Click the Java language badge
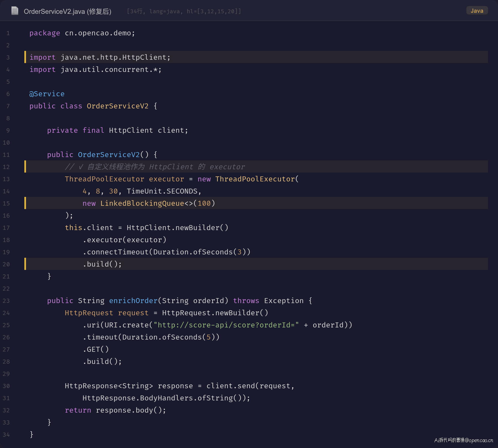Viewport: 498px width, 448px height. [477, 11]
